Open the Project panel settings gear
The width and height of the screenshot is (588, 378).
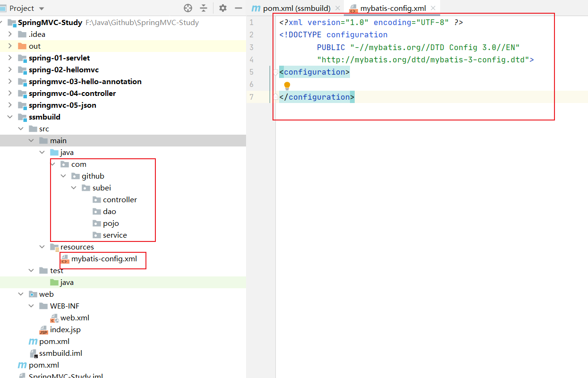pos(223,8)
